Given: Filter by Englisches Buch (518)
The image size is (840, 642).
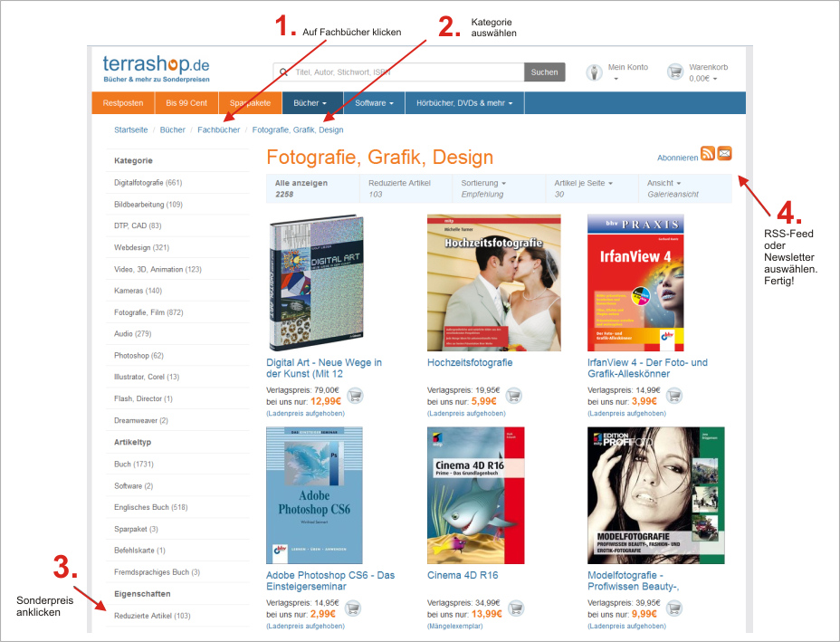Looking at the screenshot, I should pyautogui.click(x=151, y=507).
